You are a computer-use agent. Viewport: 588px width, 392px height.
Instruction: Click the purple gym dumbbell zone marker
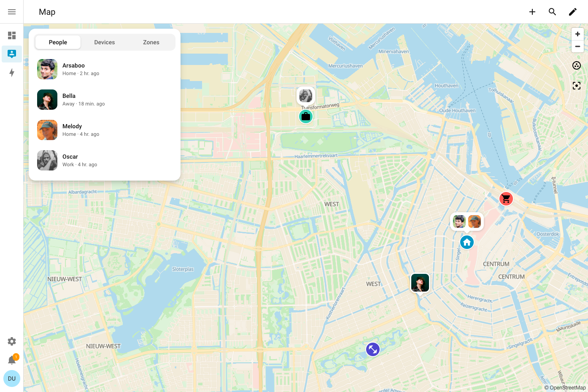point(373,349)
